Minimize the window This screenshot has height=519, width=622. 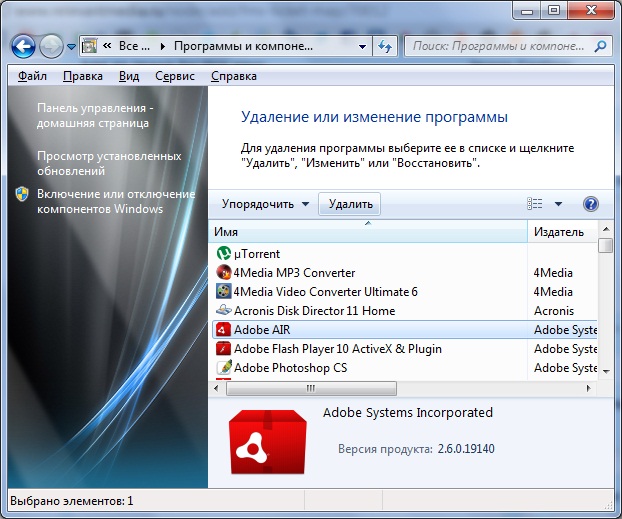527,10
